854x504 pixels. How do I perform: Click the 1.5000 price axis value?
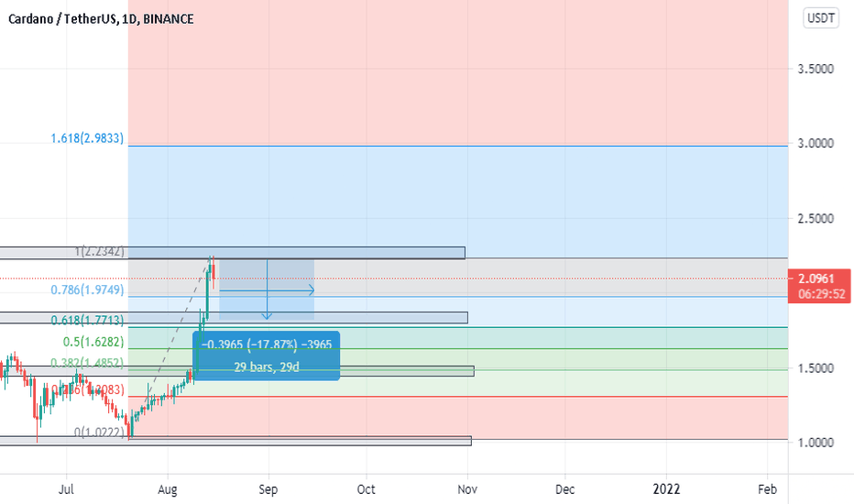pyautogui.click(x=816, y=368)
